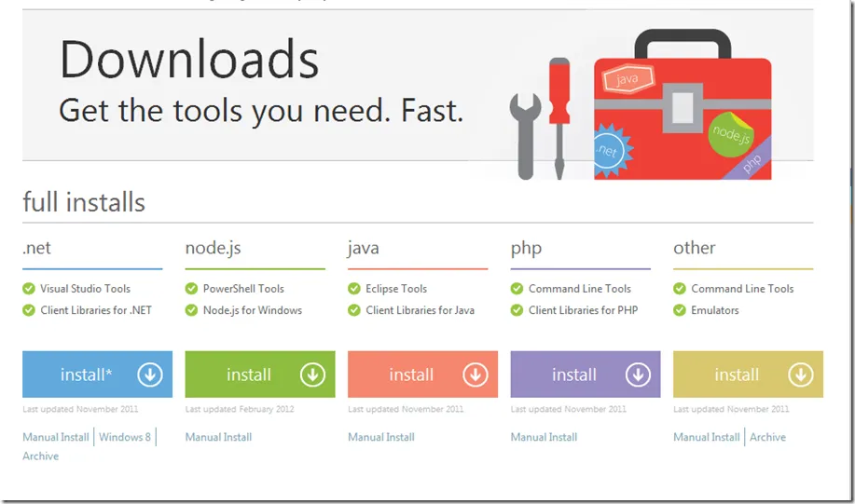Click the red screwdriver illustration

(559, 117)
